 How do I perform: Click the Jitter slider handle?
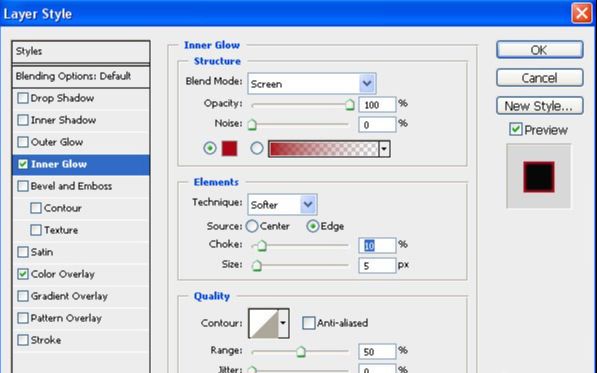point(252,369)
